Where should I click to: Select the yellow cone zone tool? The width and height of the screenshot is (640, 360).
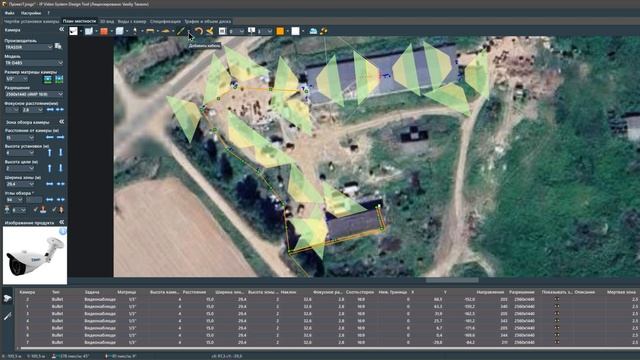(x=165, y=31)
